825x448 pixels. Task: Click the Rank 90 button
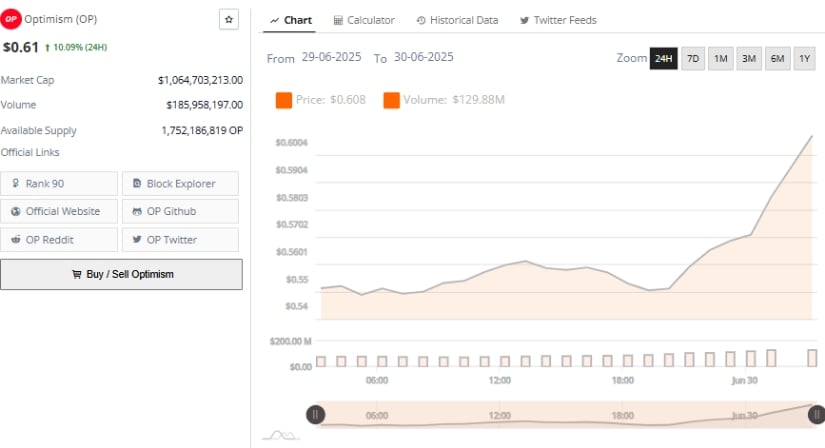[59, 183]
